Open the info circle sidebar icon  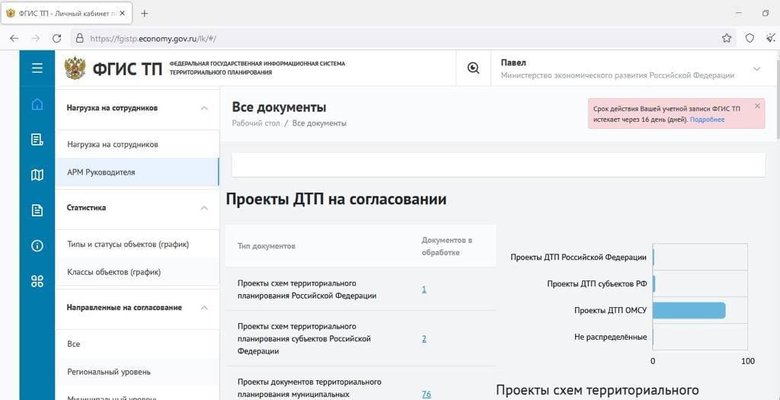(x=37, y=246)
